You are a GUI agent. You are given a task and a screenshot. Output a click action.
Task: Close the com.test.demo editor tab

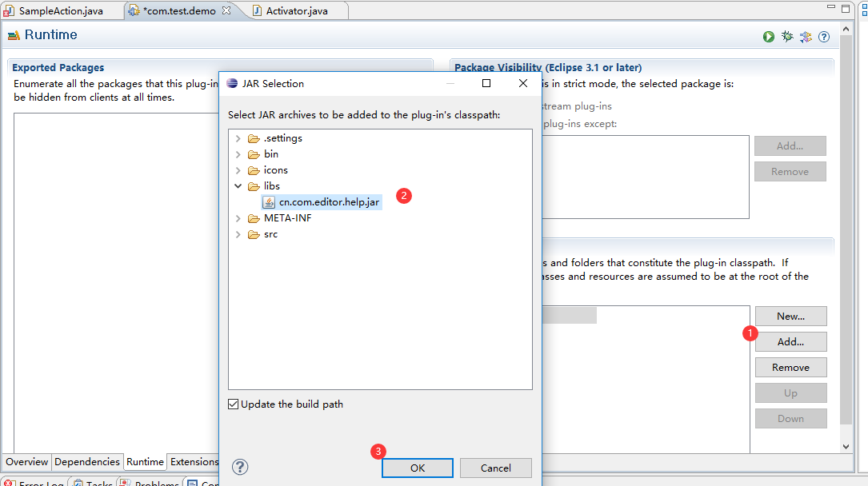tap(226, 10)
